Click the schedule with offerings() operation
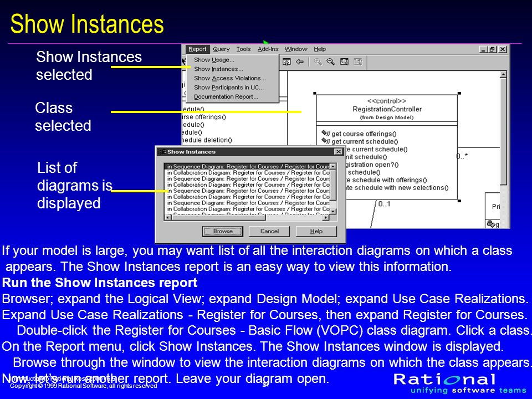This screenshot has width=532, height=399. point(386,180)
